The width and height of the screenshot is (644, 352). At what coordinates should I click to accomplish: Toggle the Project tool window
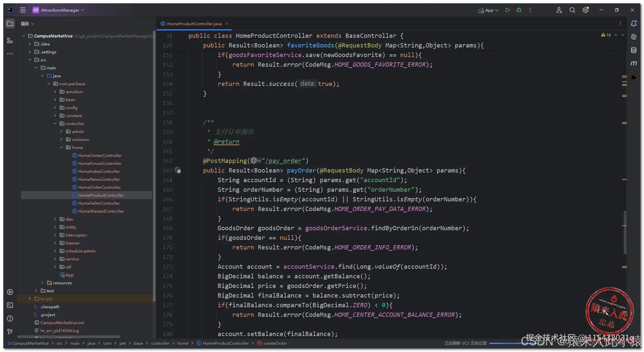tap(10, 24)
